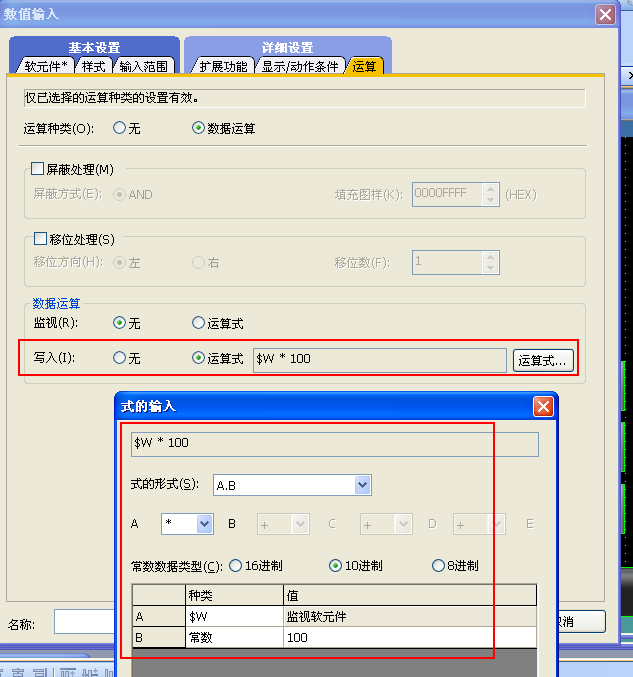Enable the 屏蔽处理 checkbox
The width and height of the screenshot is (633, 677).
click(x=38, y=169)
